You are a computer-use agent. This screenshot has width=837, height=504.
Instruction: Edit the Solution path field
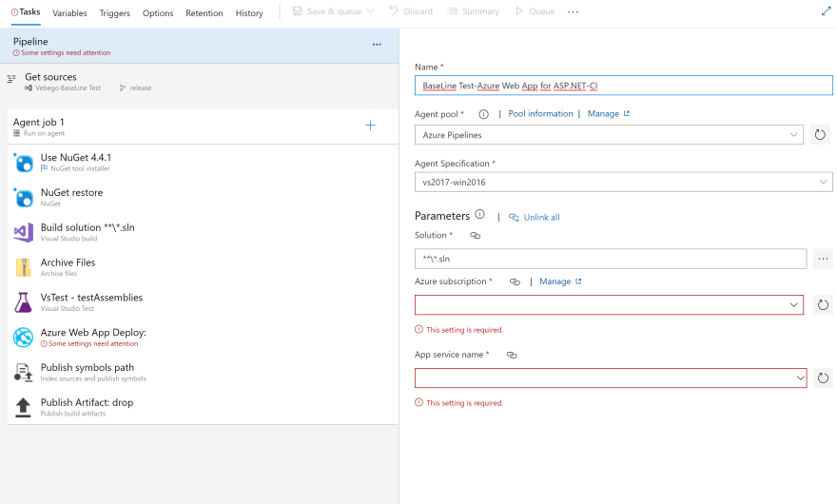click(611, 259)
